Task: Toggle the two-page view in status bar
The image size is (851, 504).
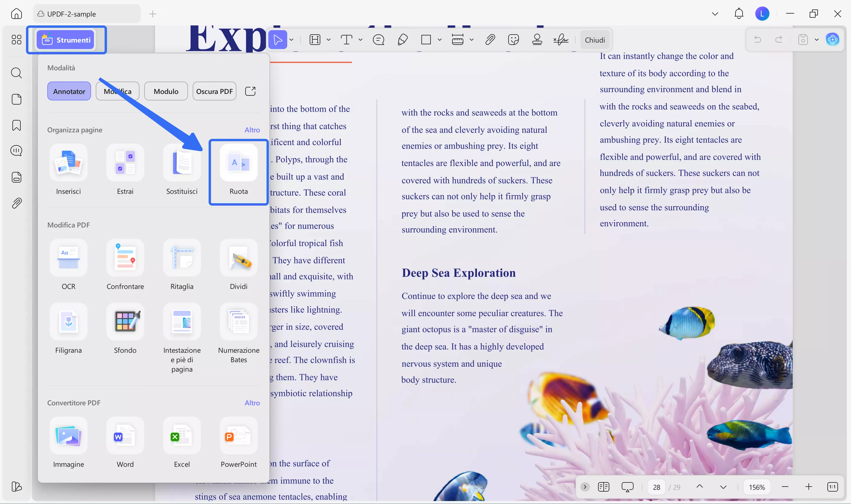Action: coord(604,487)
